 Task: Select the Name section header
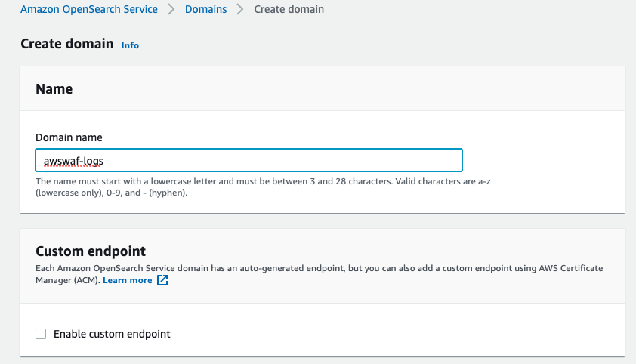click(54, 89)
